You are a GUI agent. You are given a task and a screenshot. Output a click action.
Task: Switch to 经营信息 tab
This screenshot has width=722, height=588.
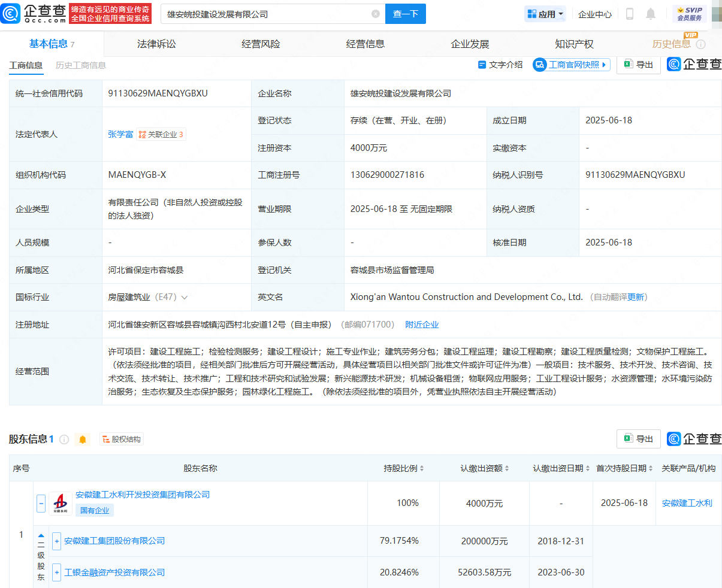coord(365,44)
